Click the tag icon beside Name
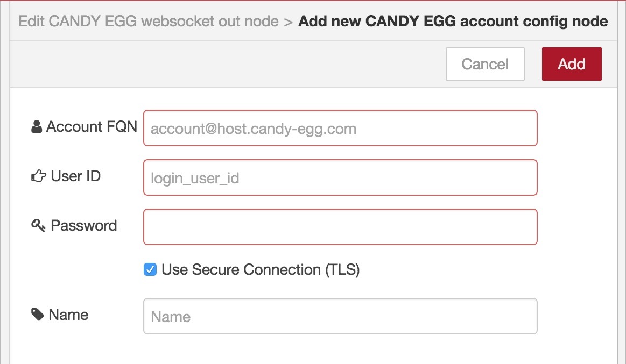The height and width of the screenshot is (364, 626). pos(38,314)
